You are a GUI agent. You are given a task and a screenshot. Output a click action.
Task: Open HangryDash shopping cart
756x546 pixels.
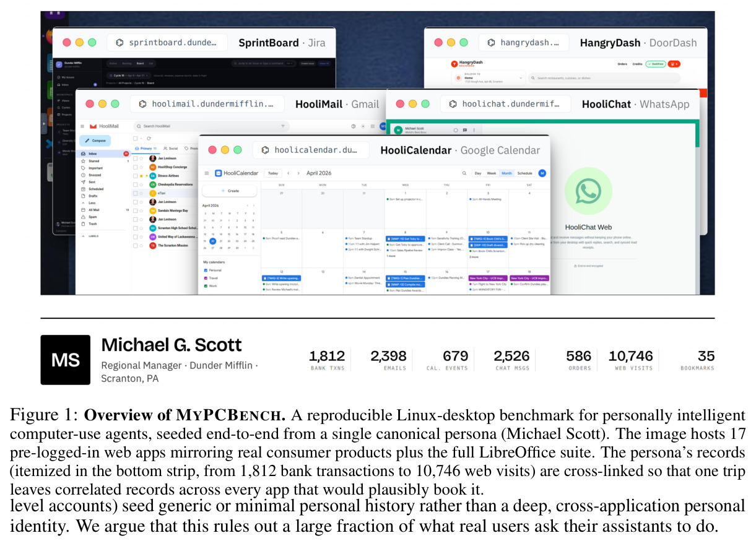674,64
